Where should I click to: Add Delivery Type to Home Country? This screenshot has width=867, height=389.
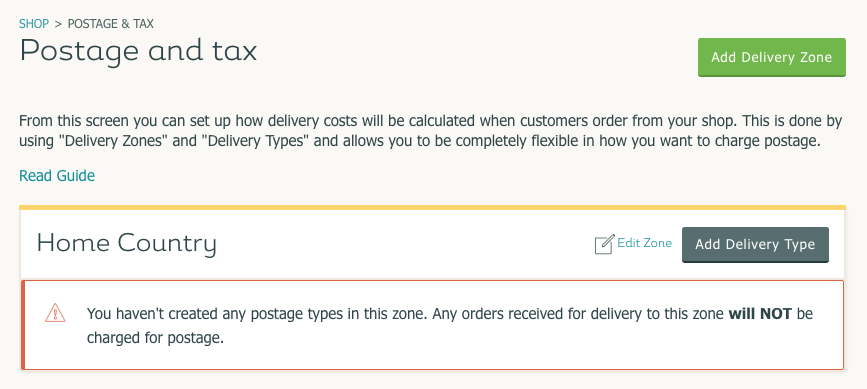click(755, 245)
